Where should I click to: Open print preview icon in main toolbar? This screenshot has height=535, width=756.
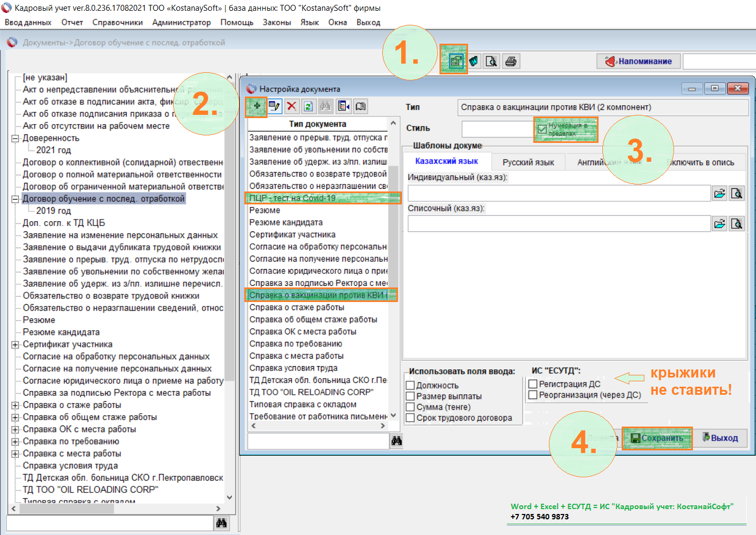click(491, 61)
